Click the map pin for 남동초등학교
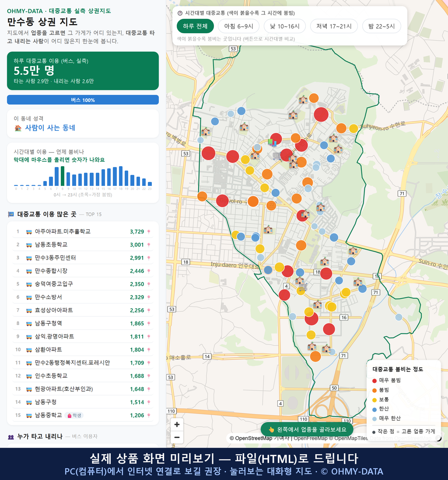The height and width of the screenshot is (480, 448). coord(149,245)
